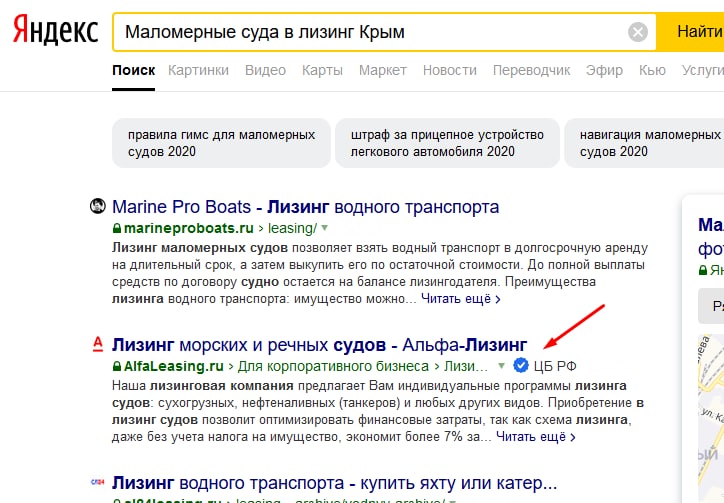This screenshot has height=503, width=724.
Task: Switch to the Картинки tab
Action: 198,70
